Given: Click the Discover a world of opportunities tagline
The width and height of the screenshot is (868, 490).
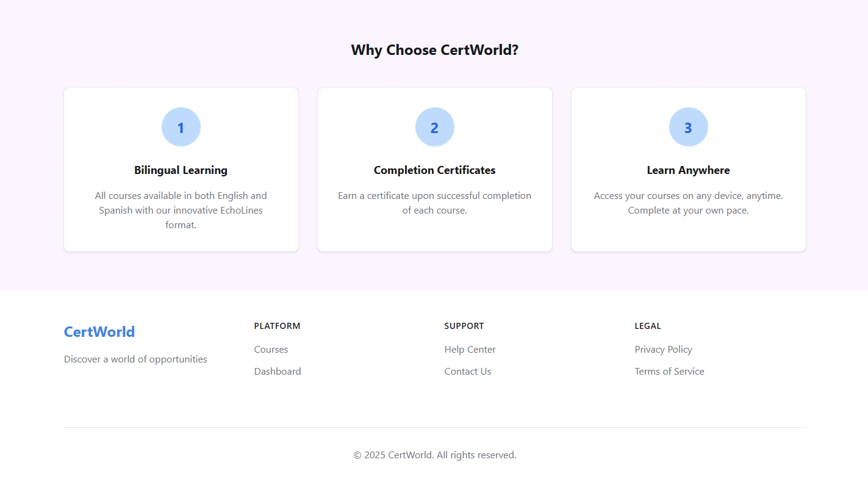Looking at the screenshot, I should 135,359.
